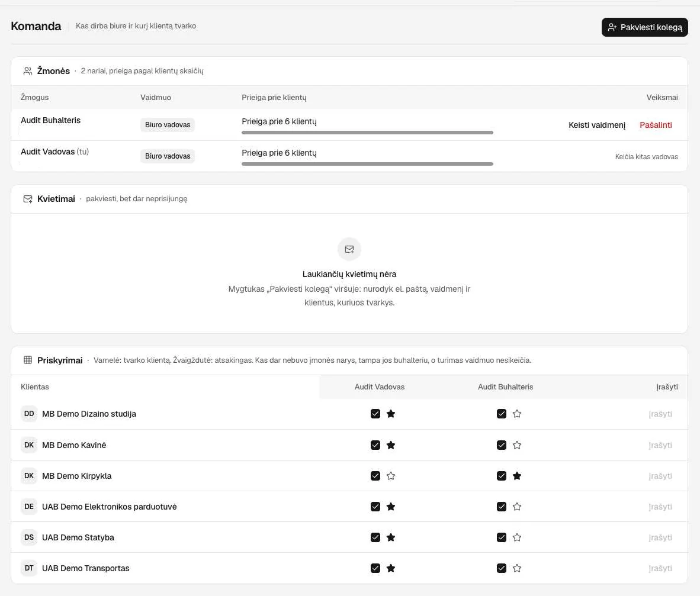This screenshot has height=596, width=700.
Task: Click the Biuro vadovas badge for Audit Buhalteris
Action: point(168,125)
